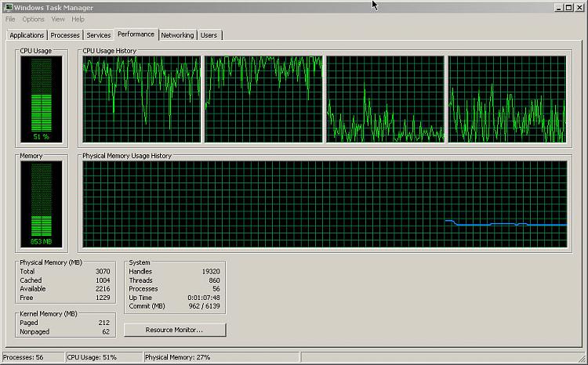The width and height of the screenshot is (588, 365).
Task: Select the Cached memory value 1004
Action: [103, 280]
